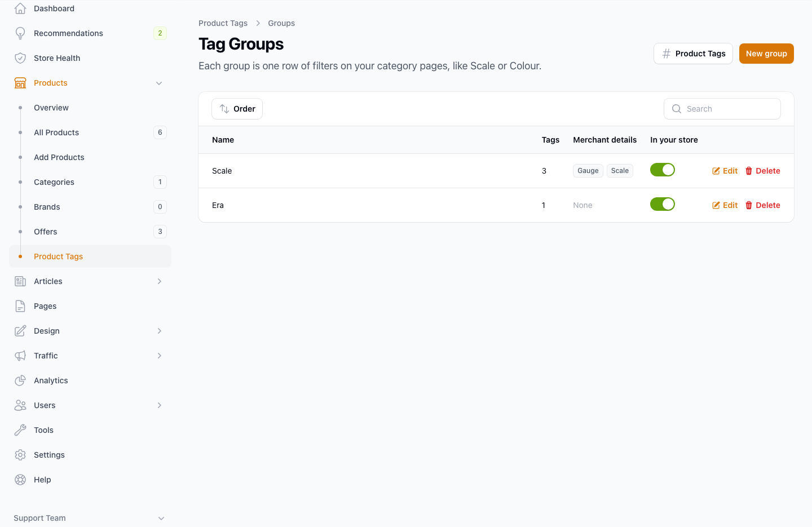Click the pencil edit icon in the Scale row
This screenshot has width=812, height=527.
[x=716, y=171]
